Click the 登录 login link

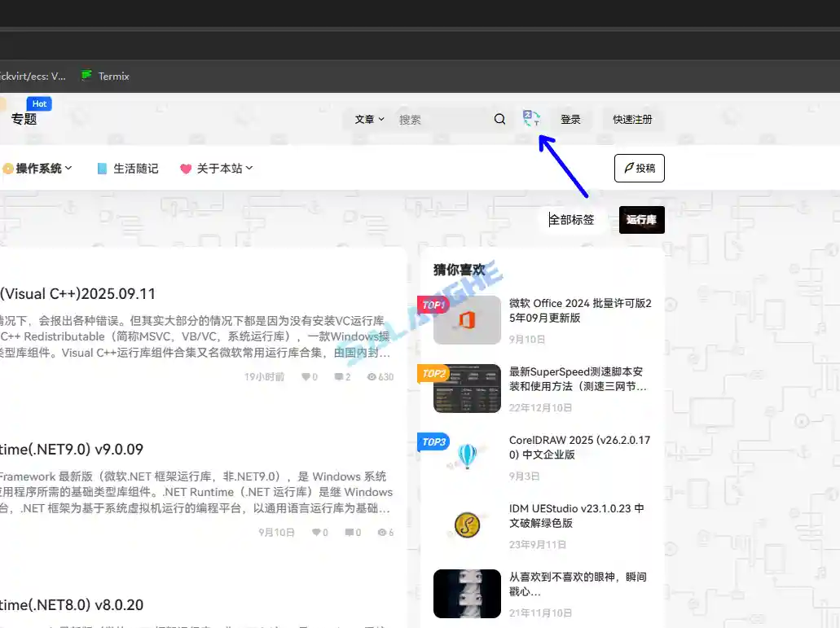(x=571, y=119)
